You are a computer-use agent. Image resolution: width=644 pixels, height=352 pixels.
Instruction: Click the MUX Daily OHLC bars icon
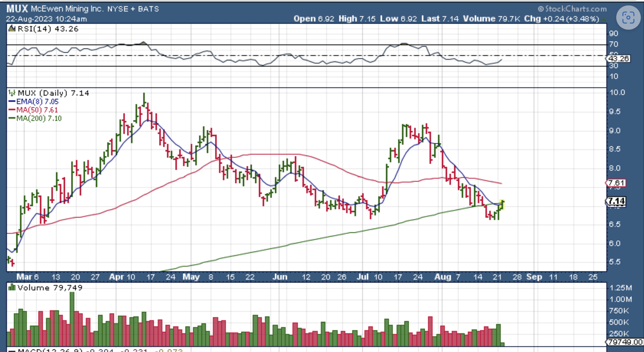[12, 93]
